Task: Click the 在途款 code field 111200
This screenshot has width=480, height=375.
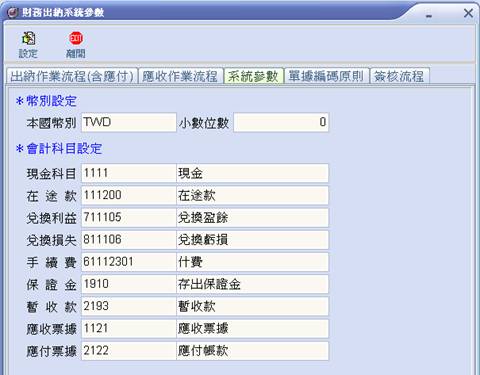Action: click(x=129, y=195)
